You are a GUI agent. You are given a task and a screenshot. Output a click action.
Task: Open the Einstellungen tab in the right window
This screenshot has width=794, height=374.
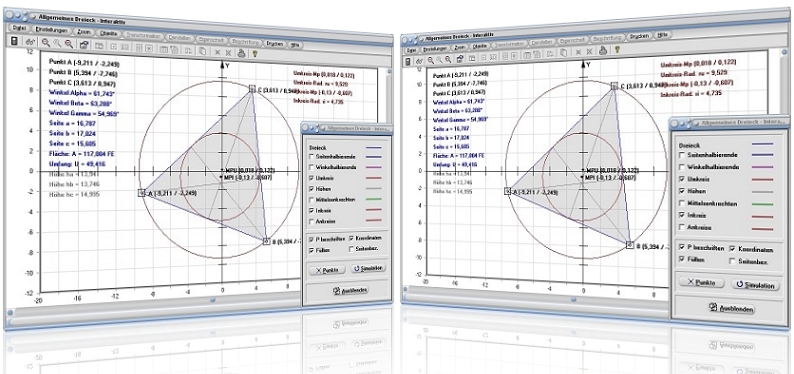(x=435, y=49)
